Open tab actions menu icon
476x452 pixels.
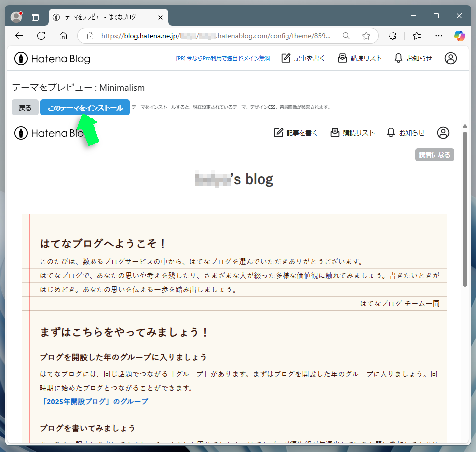(x=35, y=17)
